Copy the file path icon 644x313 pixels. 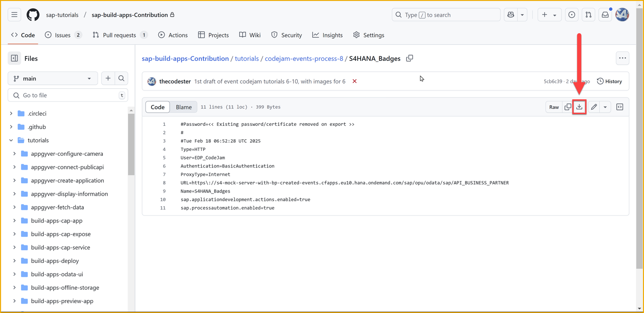(410, 58)
